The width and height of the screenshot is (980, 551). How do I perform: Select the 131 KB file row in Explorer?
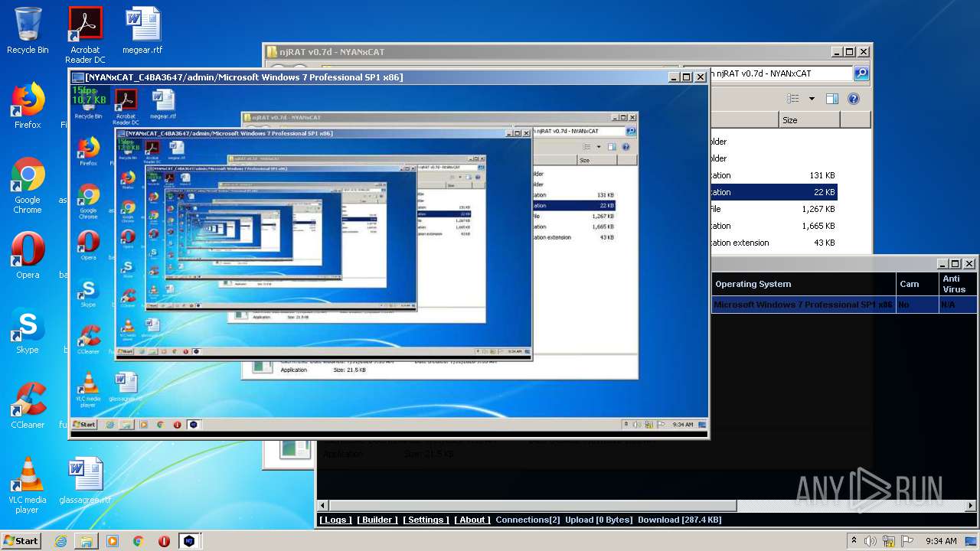coord(774,175)
